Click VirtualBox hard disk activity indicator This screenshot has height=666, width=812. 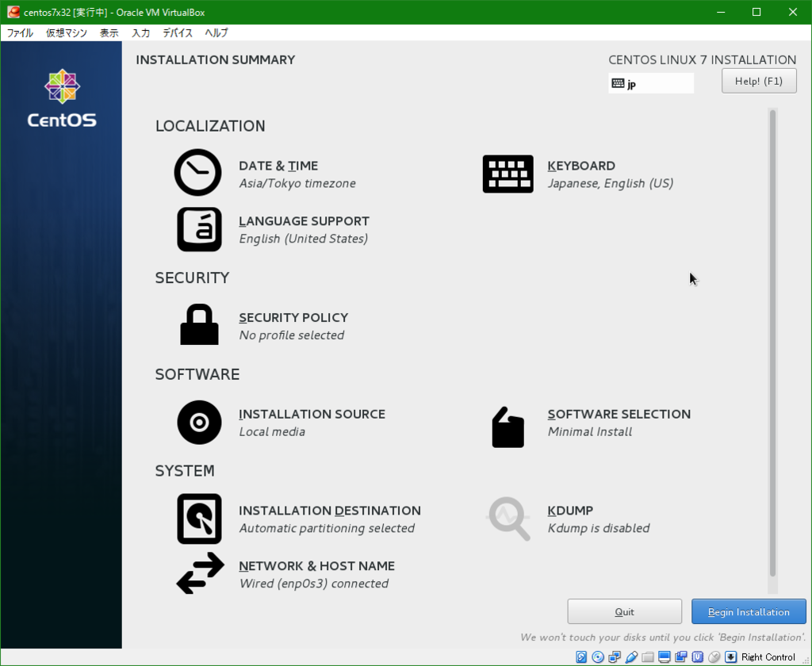point(581,657)
